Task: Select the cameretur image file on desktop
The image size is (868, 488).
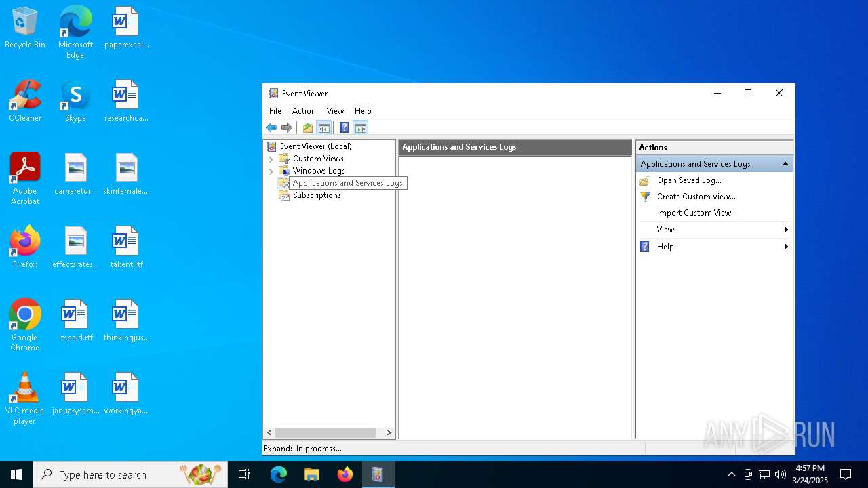Action: pos(75,174)
